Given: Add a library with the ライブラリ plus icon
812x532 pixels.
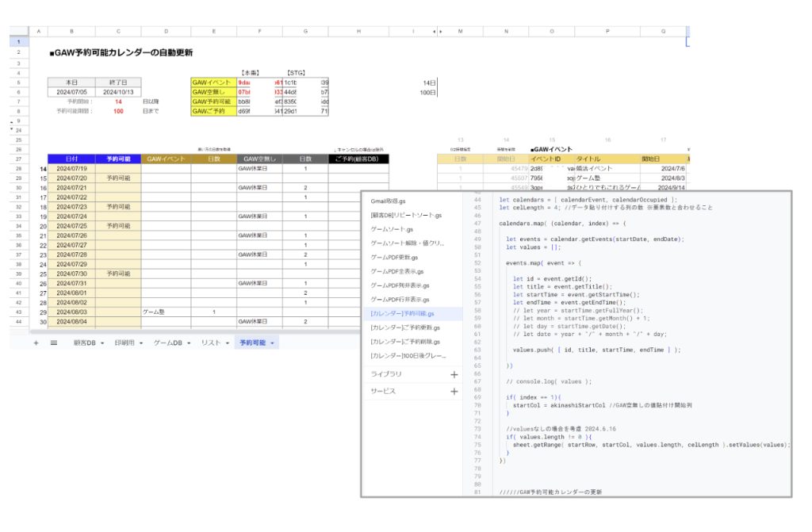Looking at the screenshot, I should click(454, 374).
